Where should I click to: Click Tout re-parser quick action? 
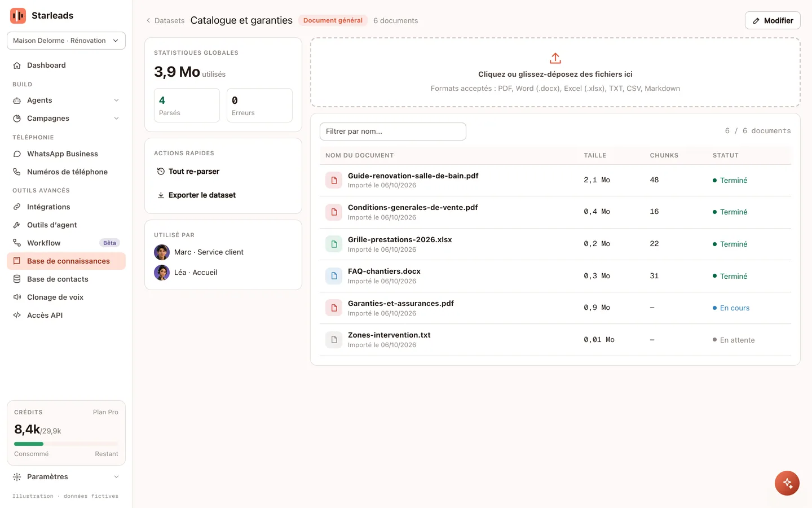(x=188, y=172)
